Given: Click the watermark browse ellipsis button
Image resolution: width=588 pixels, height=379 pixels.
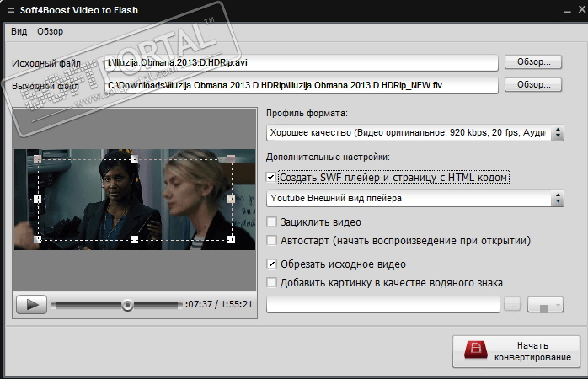Looking at the screenshot, I should coord(512,304).
